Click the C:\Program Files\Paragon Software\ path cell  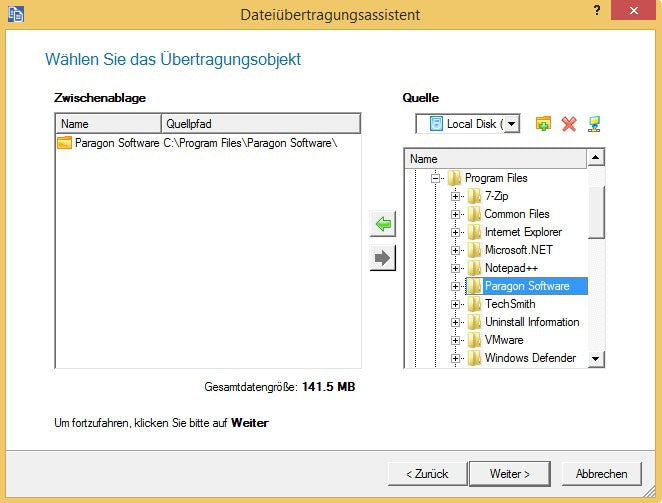(x=250, y=143)
